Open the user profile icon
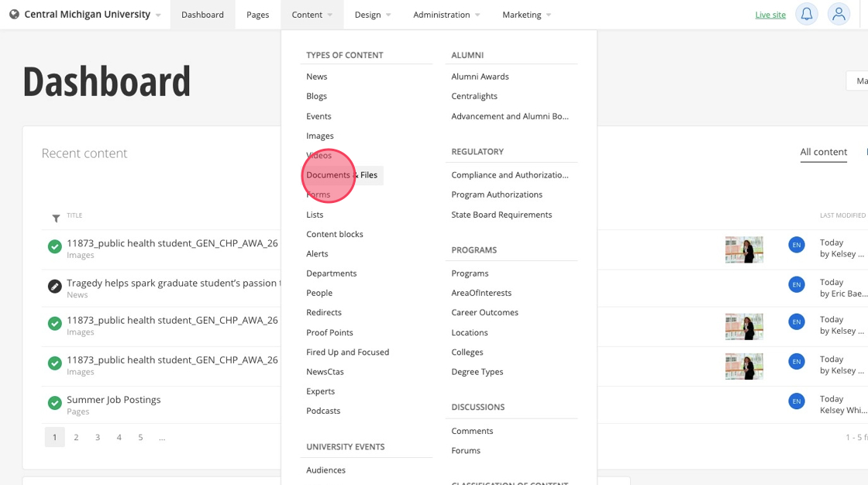 click(x=839, y=14)
